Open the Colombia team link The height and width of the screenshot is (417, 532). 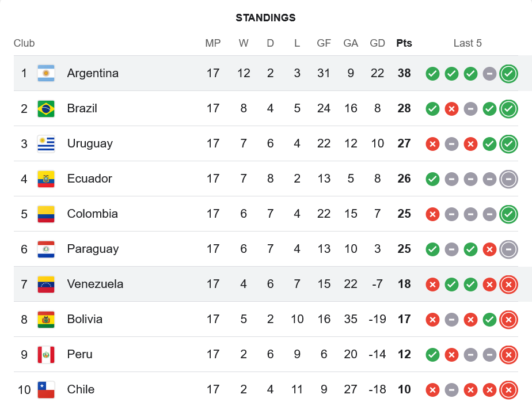click(92, 214)
